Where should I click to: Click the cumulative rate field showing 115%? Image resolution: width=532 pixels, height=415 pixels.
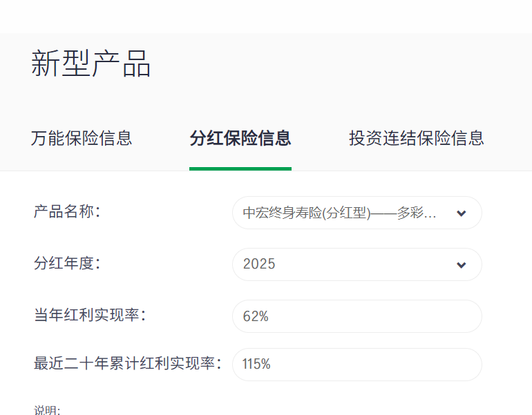click(x=357, y=365)
